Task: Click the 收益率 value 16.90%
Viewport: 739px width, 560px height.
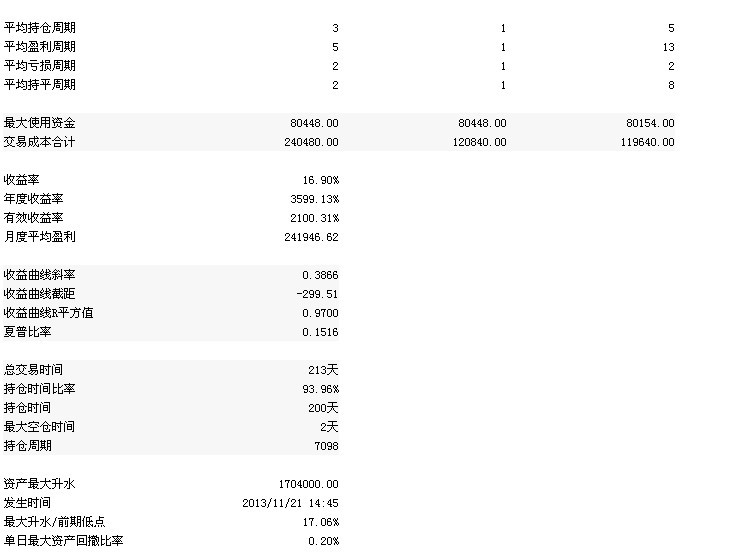Action: point(320,180)
